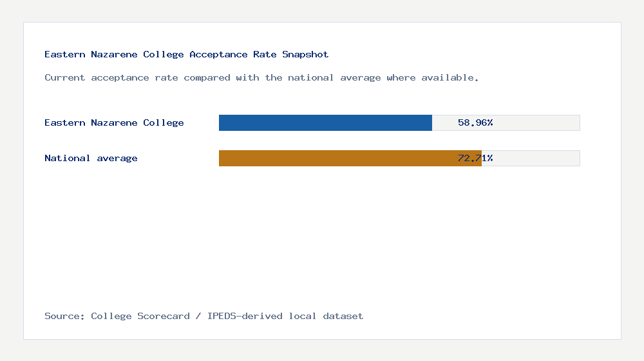Viewport: 644px width, 361px height.
Task: Click the Eastern Nazarene College row label
Action: point(114,122)
